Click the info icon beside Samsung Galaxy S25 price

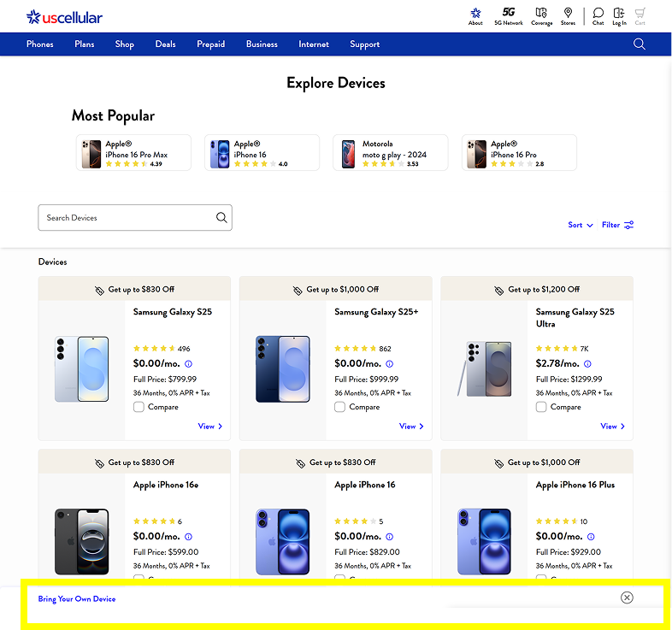(x=188, y=364)
